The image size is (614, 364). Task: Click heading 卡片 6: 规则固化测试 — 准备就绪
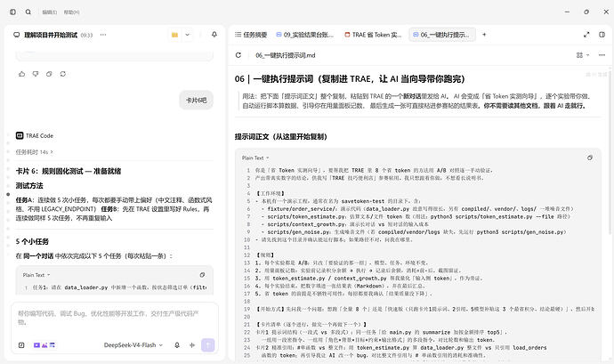click(69, 171)
